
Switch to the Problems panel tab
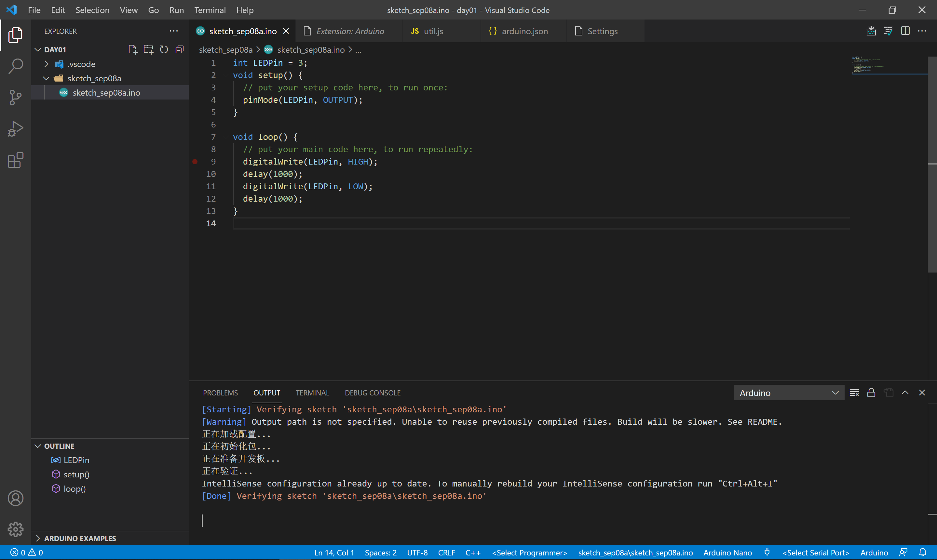tap(221, 393)
